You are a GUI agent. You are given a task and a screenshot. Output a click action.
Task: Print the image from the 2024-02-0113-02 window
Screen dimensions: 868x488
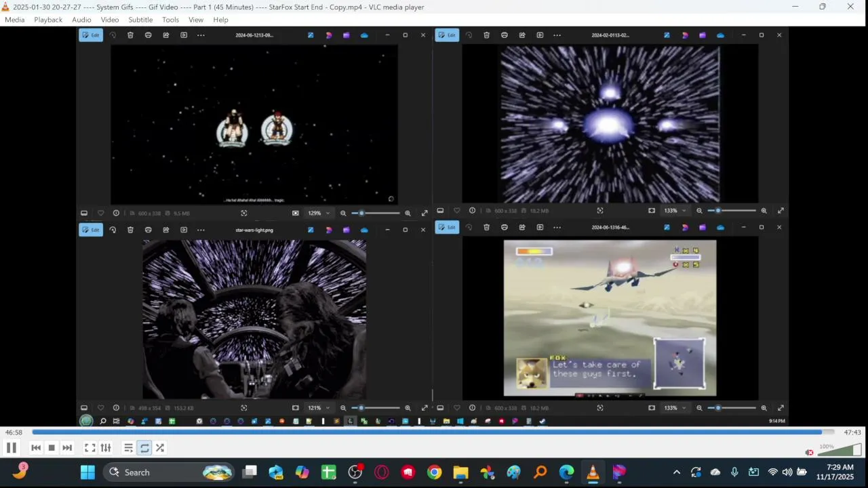(x=504, y=35)
